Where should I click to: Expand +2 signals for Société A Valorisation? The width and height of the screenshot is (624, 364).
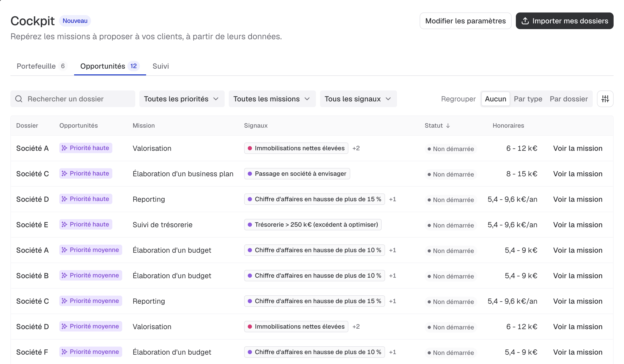[356, 148]
